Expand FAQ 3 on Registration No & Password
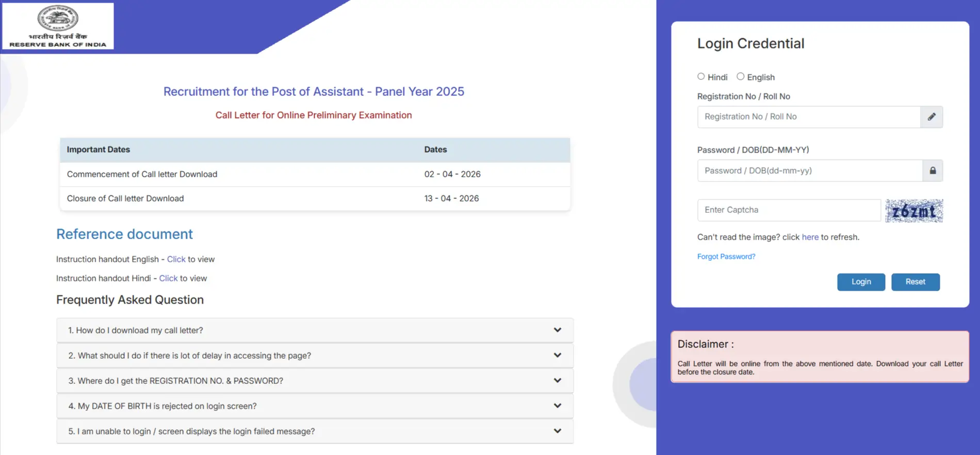Image resolution: width=980 pixels, height=455 pixels. tap(315, 381)
